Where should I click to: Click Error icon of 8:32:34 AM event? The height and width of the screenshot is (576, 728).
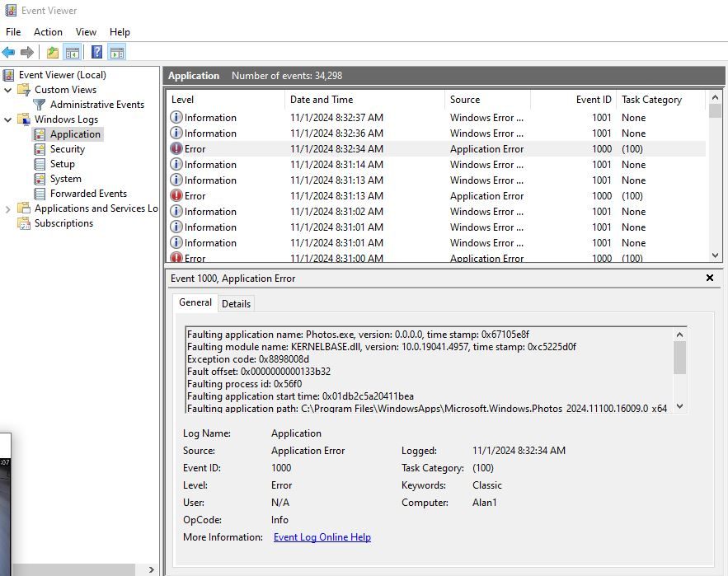176,148
